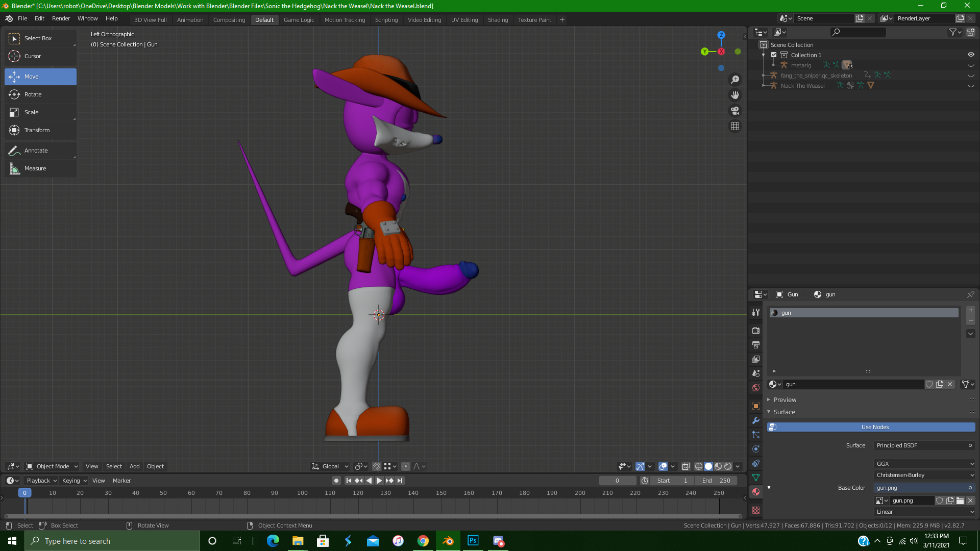Viewport: 980px width, 551px height.
Task: Toggle the Show Gizmo button
Action: [x=640, y=466]
